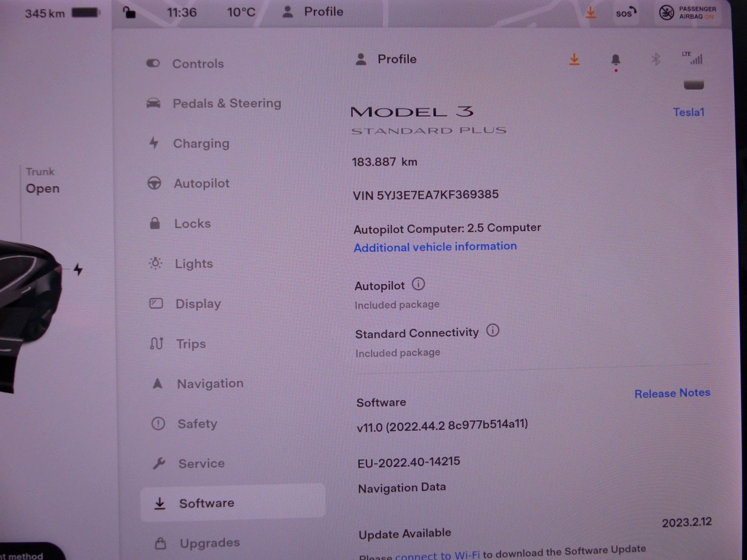Click the Charging bolt icon in sidebar
Viewport: 747px width, 560px height.
point(154,143)
